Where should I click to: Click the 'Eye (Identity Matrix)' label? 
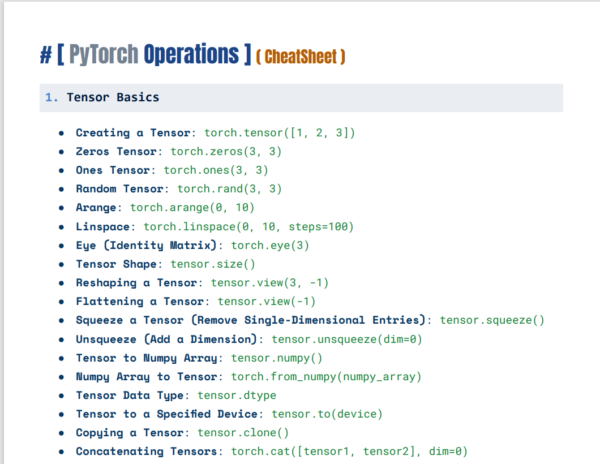coord(146,245)
